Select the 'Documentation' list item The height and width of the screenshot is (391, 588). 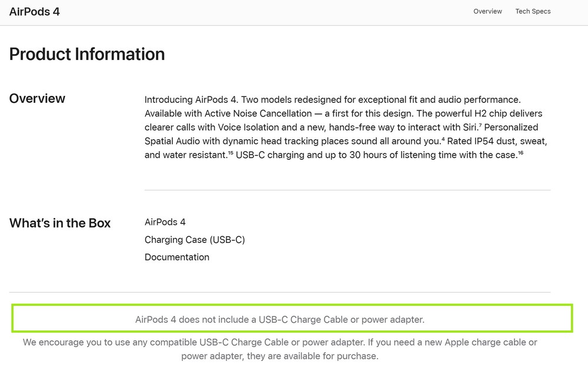pyautogui.click(x=177, y=257)
